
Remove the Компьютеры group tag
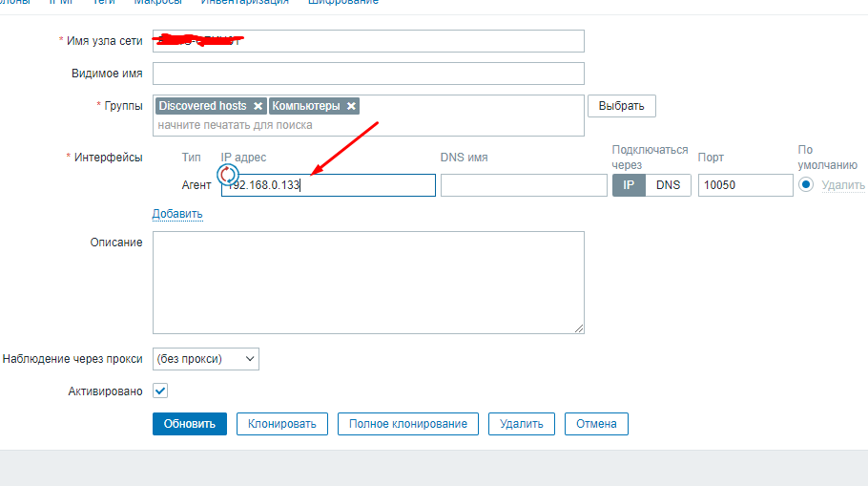coord(351,106)
